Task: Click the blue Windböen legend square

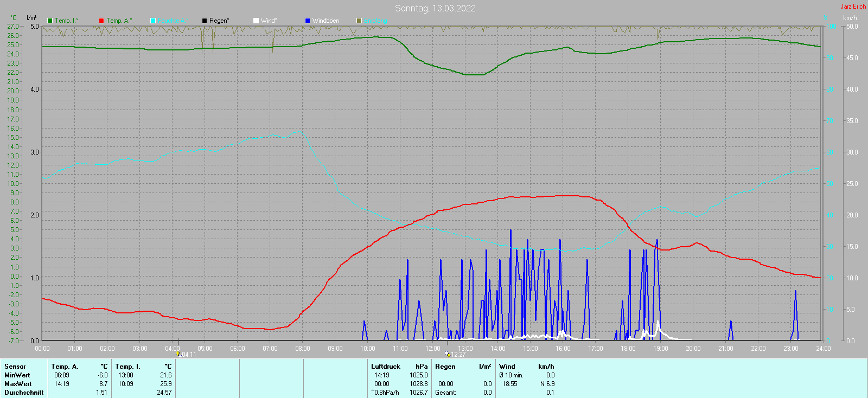Action: coord(308,21)
